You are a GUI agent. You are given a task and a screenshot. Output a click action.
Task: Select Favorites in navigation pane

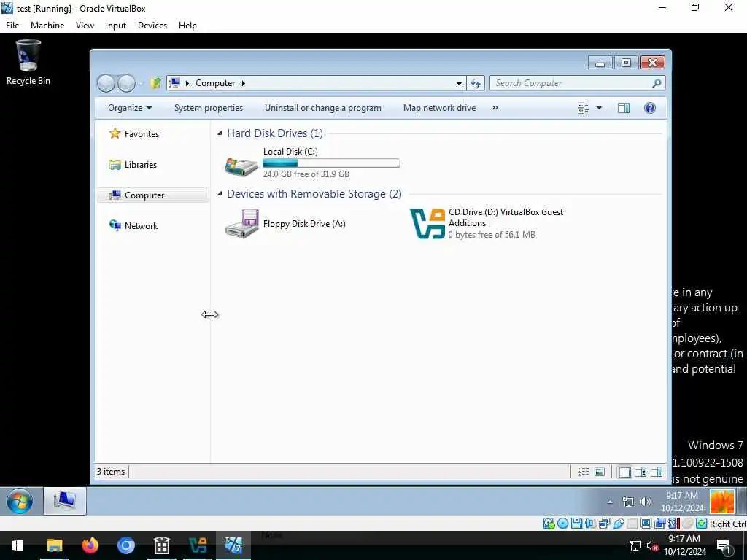click(x=134, y=134)
